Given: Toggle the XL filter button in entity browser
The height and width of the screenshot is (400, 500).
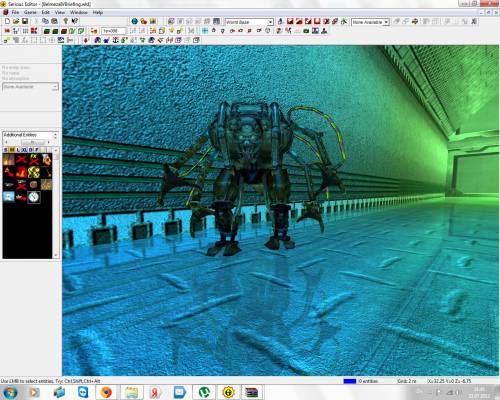Looking at the screenshot, I should click(x=24, y=150).
